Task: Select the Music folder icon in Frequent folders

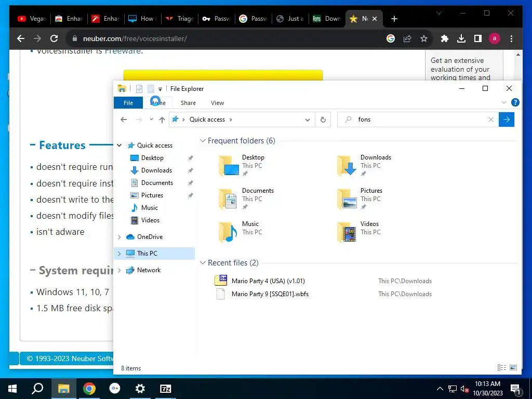Action: tap(228, 232)
